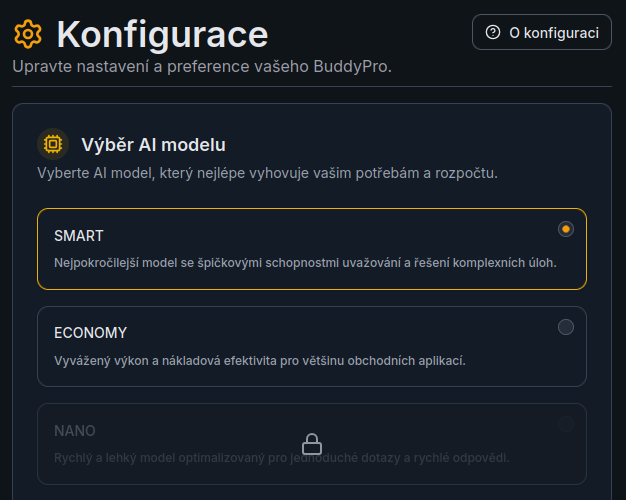Click the NANO model title
626x500 pixels.
coord(75,431)
